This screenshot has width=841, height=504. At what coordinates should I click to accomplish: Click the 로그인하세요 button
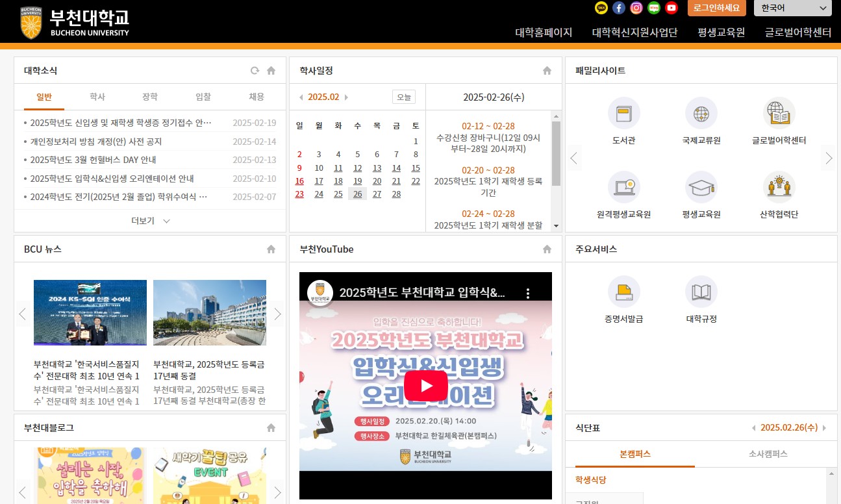[716, 8]
